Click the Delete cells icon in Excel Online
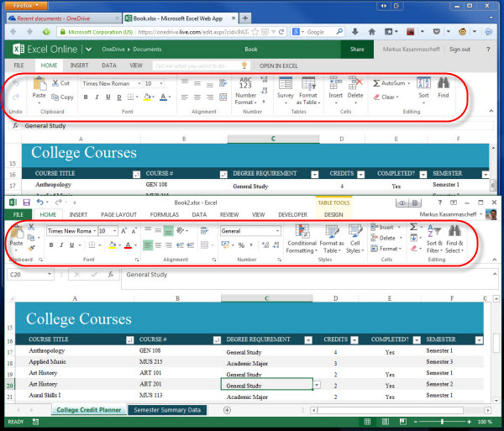Image resolution: width=504 pixels, height=431 pixels. click(355, 87)
